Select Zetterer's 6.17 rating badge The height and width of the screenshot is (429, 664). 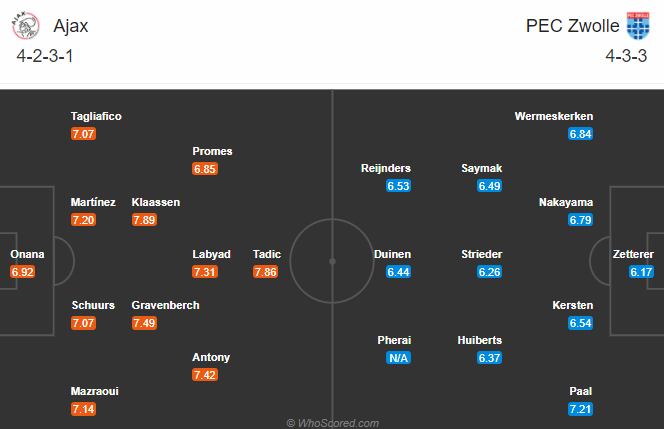[641, 272]
